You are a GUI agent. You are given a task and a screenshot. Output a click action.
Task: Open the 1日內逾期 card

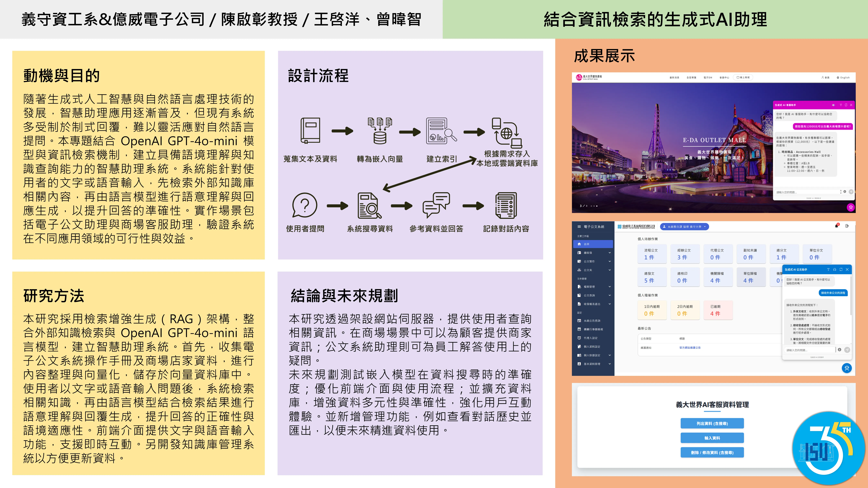click(x=652, y=310)
